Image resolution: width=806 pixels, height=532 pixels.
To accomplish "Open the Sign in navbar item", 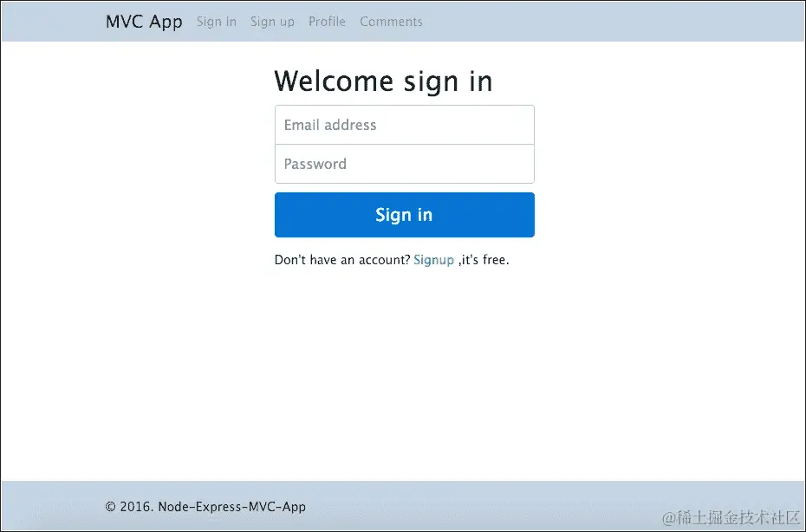I will click(217, 23).
